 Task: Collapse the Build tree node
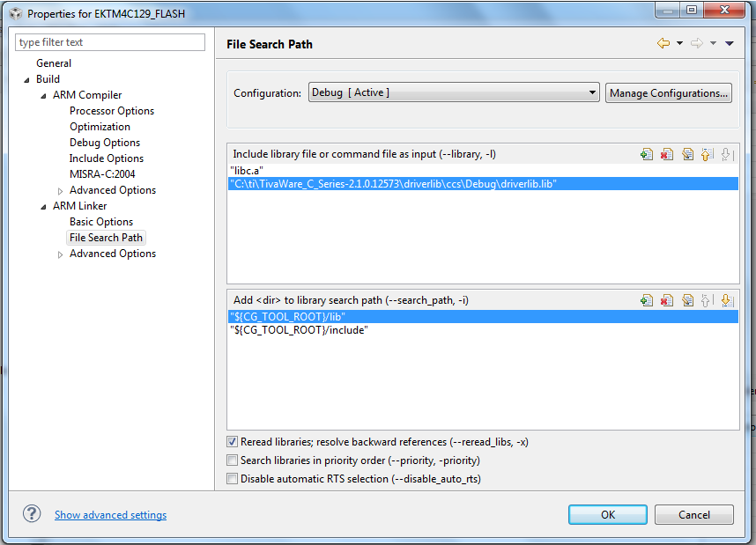tap(26, 80)
